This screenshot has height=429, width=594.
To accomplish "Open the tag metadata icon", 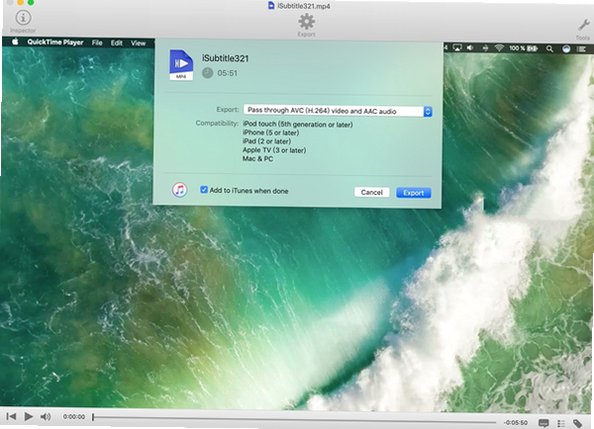I will point(577,423).
